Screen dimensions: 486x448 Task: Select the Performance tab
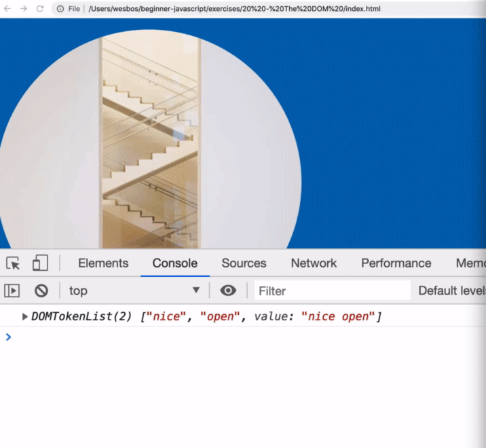click(396, 263)
